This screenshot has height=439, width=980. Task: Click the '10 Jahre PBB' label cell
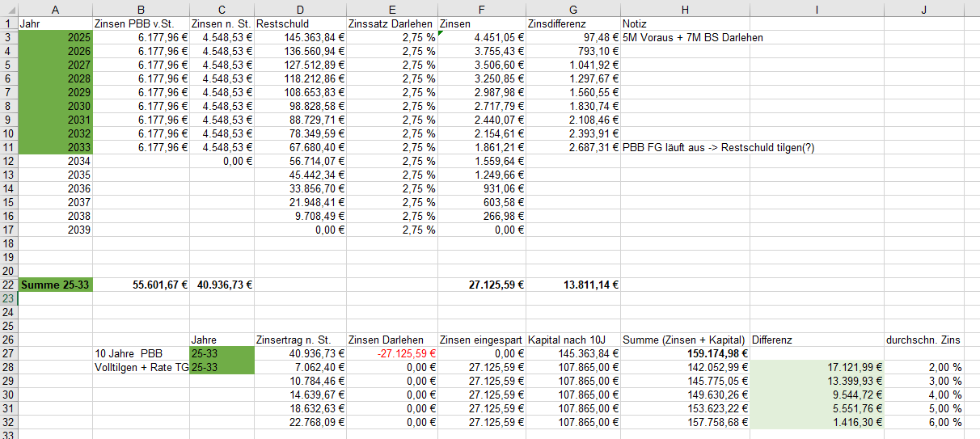[x=141, y=353]
